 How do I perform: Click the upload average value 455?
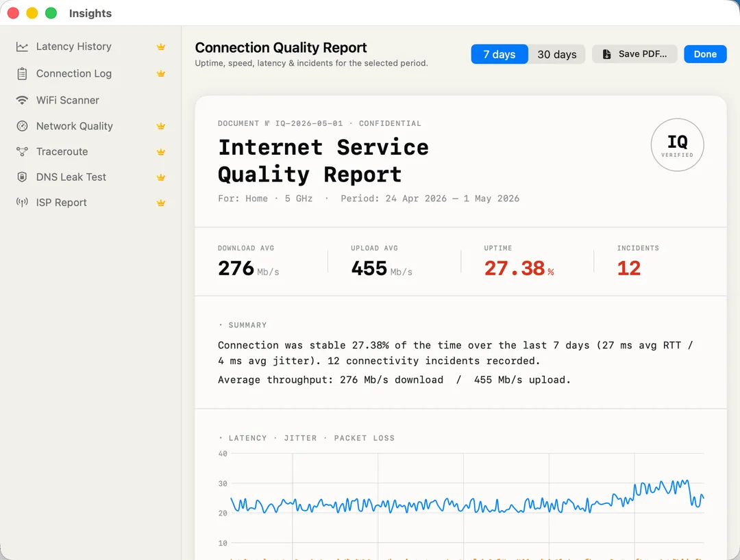(x=369, y=268)
